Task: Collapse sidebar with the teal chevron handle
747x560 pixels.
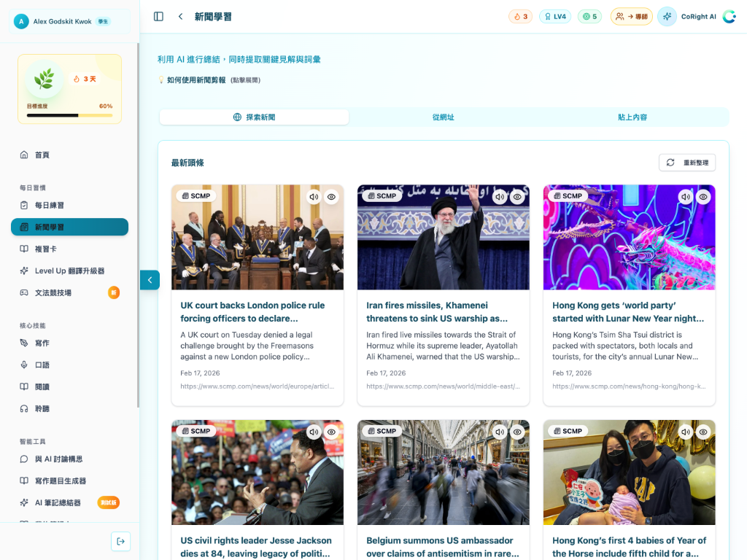Action: 150,280
